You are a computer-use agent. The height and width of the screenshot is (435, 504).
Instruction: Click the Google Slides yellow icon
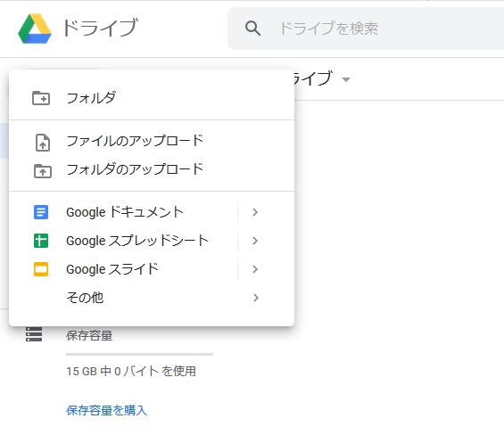(x=41, y=269)
